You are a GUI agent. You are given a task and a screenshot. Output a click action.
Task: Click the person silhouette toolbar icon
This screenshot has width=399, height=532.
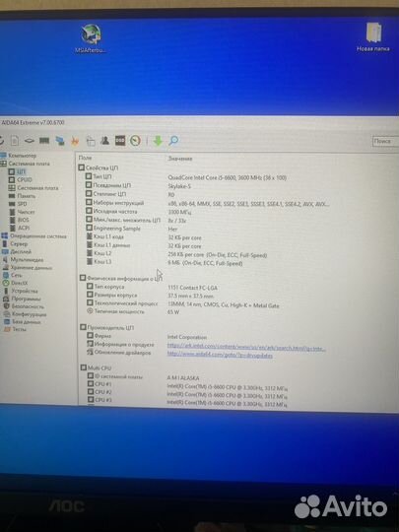[x=104, y=141]
